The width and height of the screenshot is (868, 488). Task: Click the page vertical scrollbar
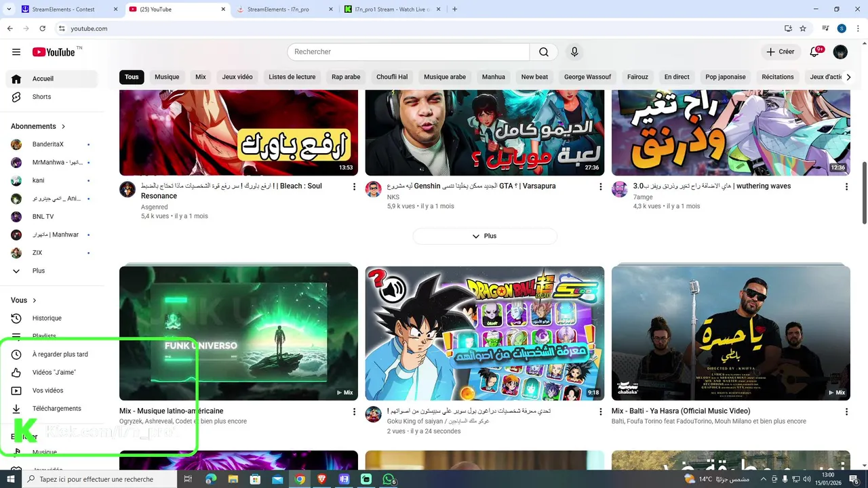864,193
